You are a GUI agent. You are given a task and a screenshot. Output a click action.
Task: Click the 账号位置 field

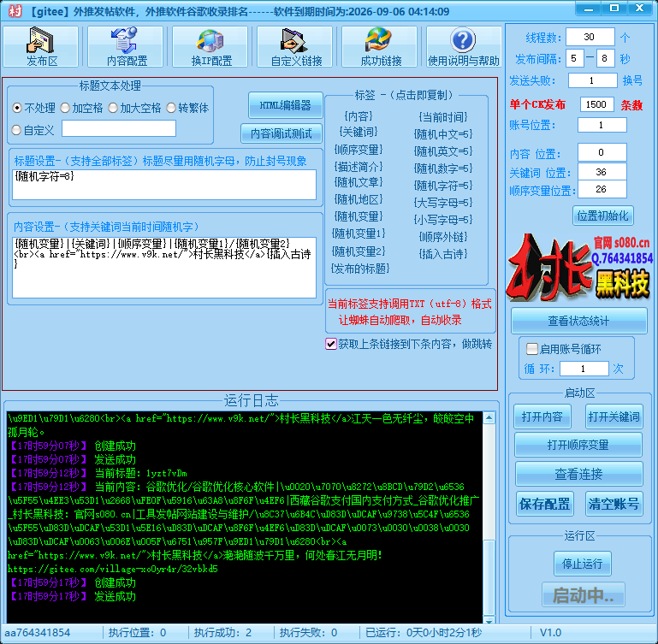pos(602,125)
